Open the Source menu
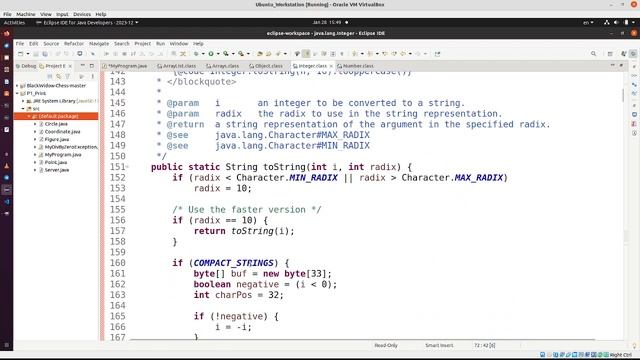The width and height of the screenshot is (640, 360). pyautogui.click(x=51, y=43)
